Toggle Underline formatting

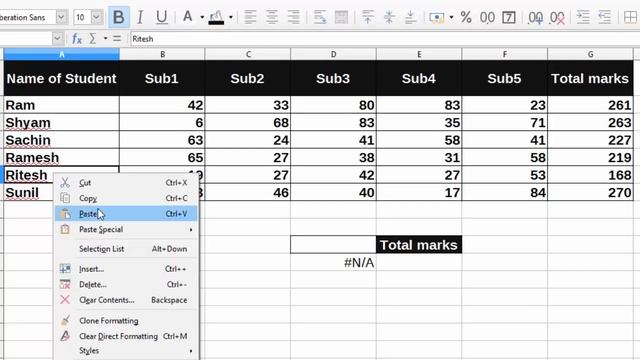pos(162,17)
